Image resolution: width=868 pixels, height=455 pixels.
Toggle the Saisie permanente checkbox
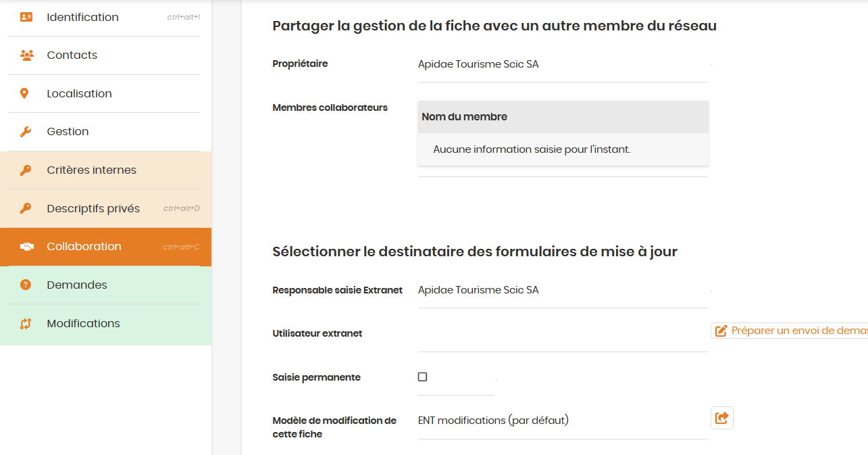tap(423, 377)
